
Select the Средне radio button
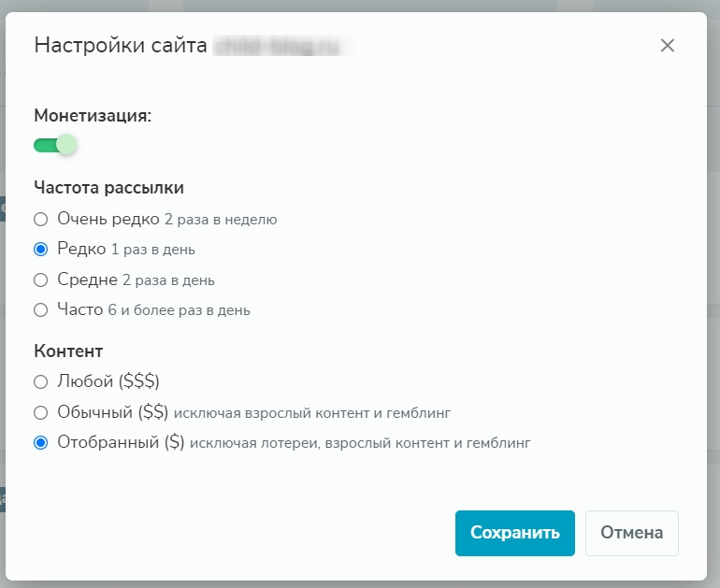(x=40, y=280)
